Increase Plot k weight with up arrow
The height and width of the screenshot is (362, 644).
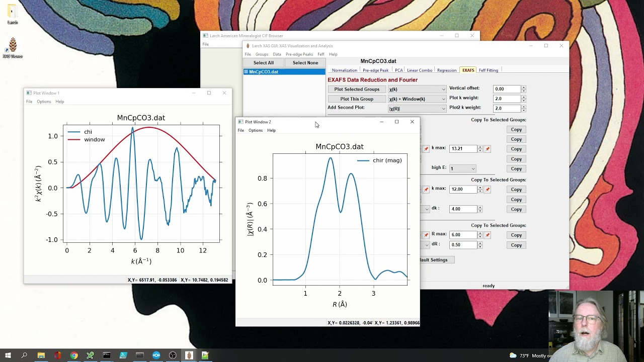(x=524, y=97)
